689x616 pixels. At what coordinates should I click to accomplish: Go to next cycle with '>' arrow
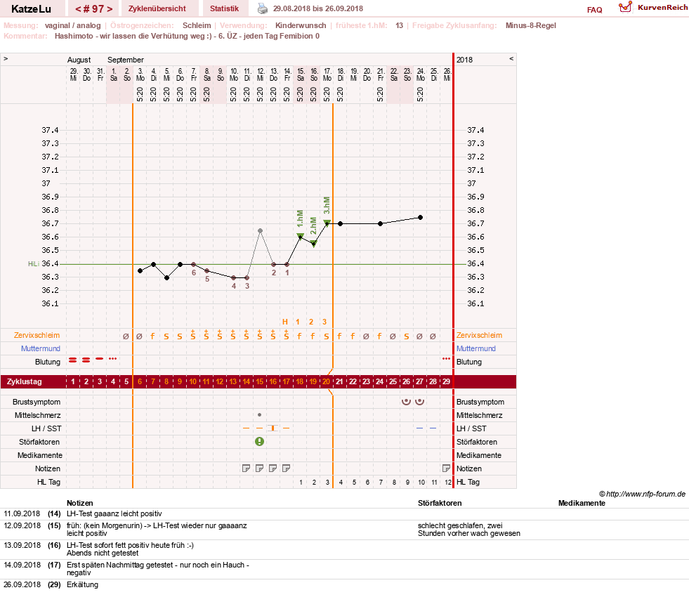pyautogui.click(x=110, y=9)
